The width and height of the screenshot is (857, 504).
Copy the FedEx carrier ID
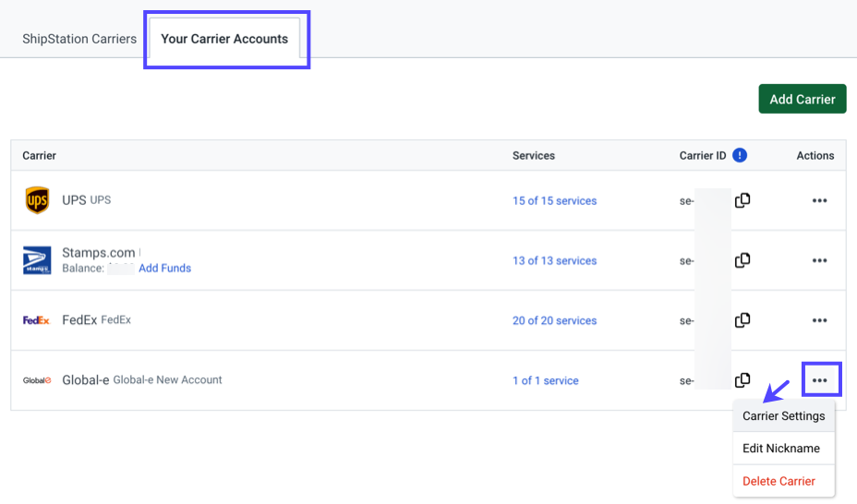coord(742,320)
